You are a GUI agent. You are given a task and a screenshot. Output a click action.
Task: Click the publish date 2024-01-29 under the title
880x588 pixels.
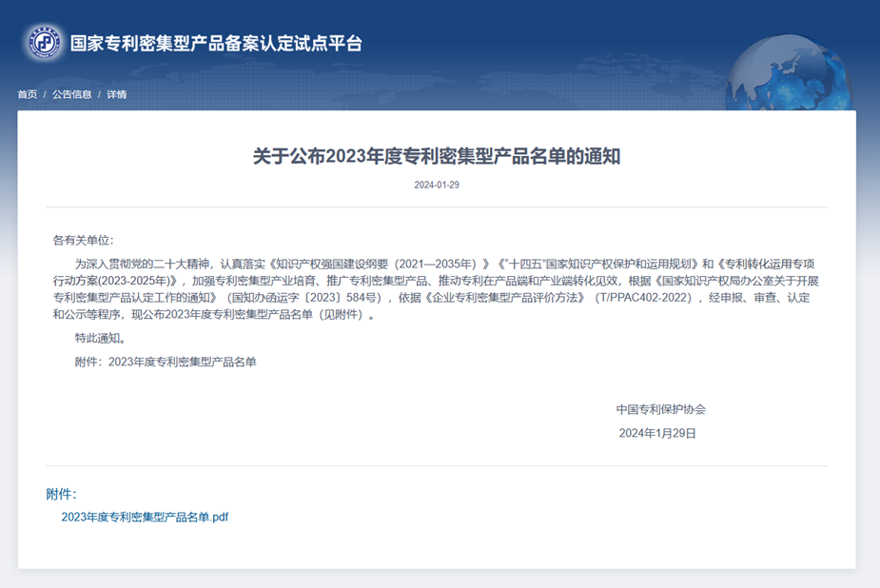coord(436,185)
